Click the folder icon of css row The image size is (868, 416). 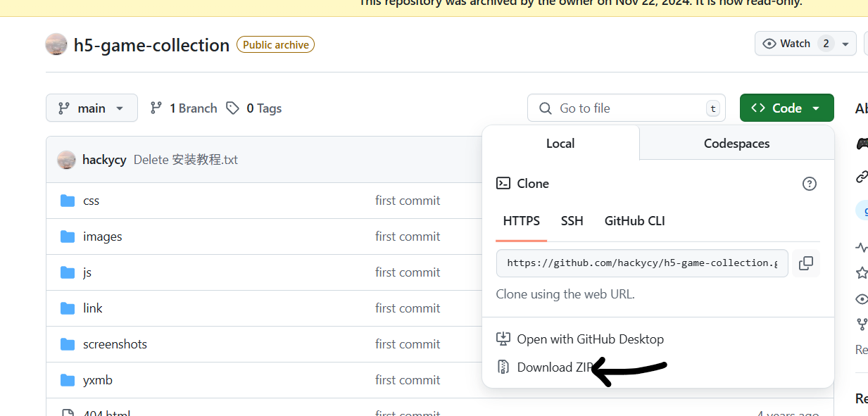(x=68, y=201)
